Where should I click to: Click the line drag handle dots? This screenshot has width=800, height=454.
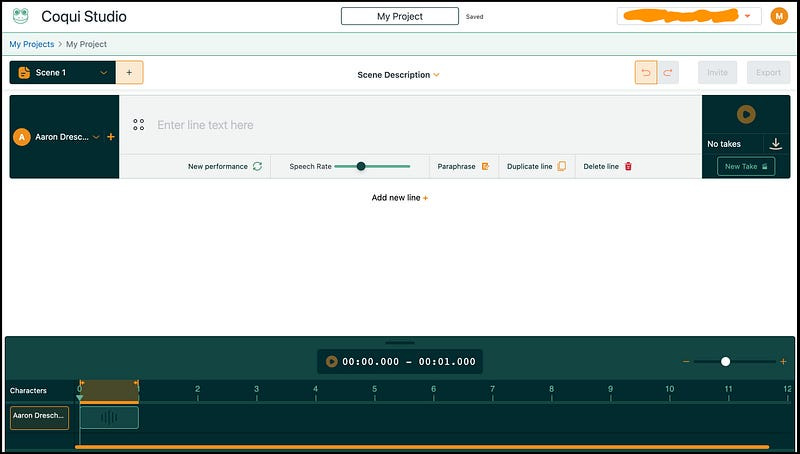pyautogui.click(x=138, y=124)
